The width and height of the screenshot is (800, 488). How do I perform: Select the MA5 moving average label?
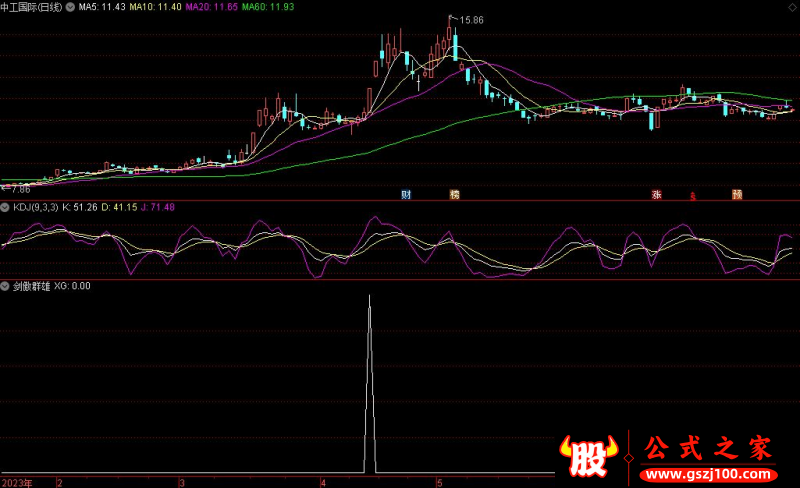click(x=100, y=7)
